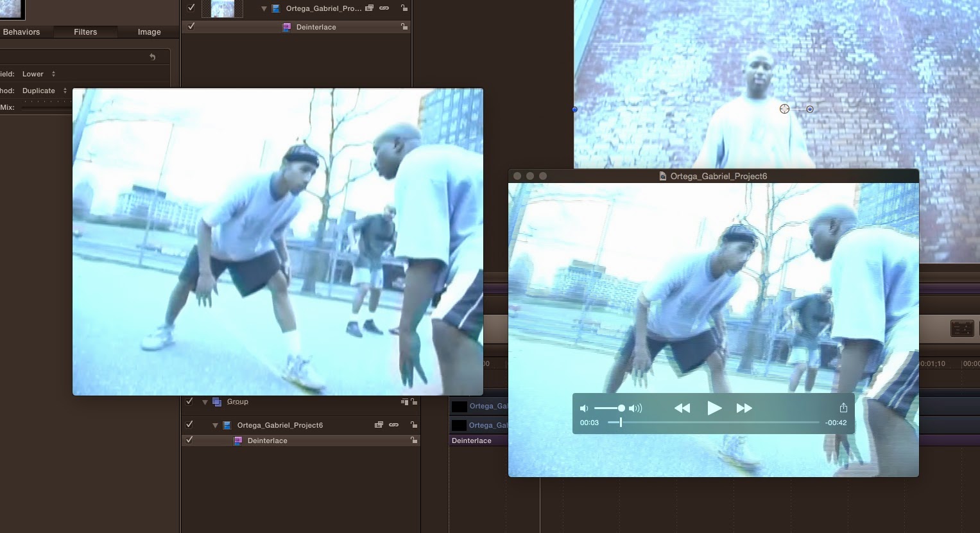This screenshot has width=980, height=533.
Task: Click the video thumbnail in the top layers list
Action: pyautogui.click(x=221, y=8)
